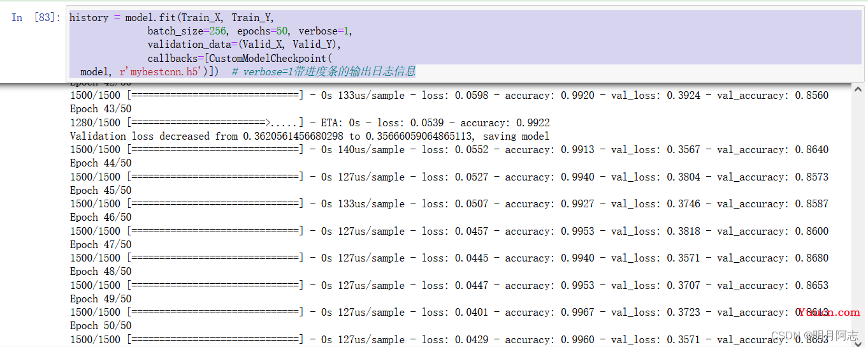Click 'Epoch 48/50' output line
Image resolution: width=868 pixels, height=347 pixels.
101,272
